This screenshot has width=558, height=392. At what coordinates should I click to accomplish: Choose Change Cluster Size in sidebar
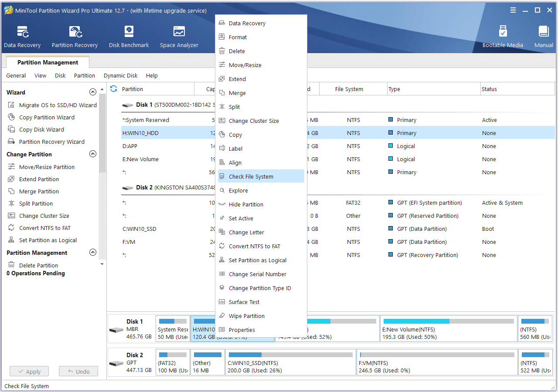(38, 216)
